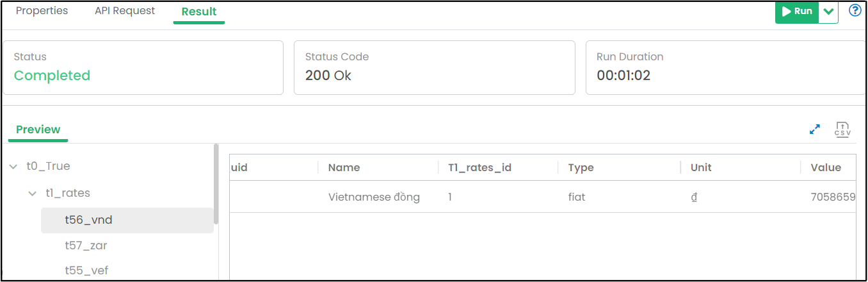Switch to the Properties tab
Screen dimensions: 868x282
[42, 11]
